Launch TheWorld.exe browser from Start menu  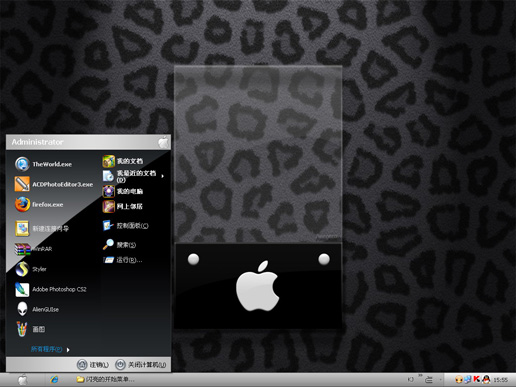[44, 164]
